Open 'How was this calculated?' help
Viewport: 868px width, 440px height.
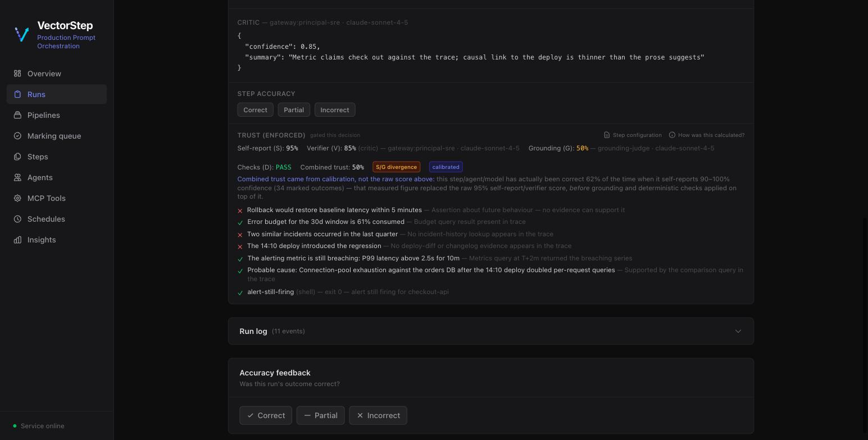706,135
